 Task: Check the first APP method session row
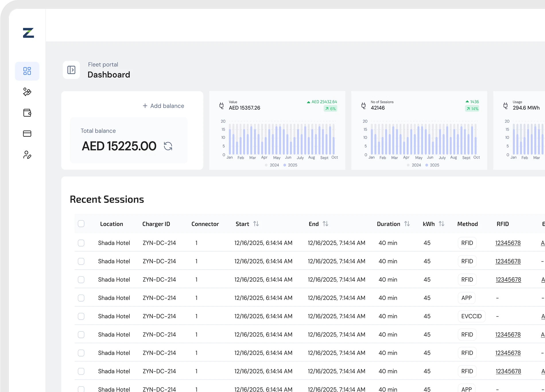coord(81,298)
